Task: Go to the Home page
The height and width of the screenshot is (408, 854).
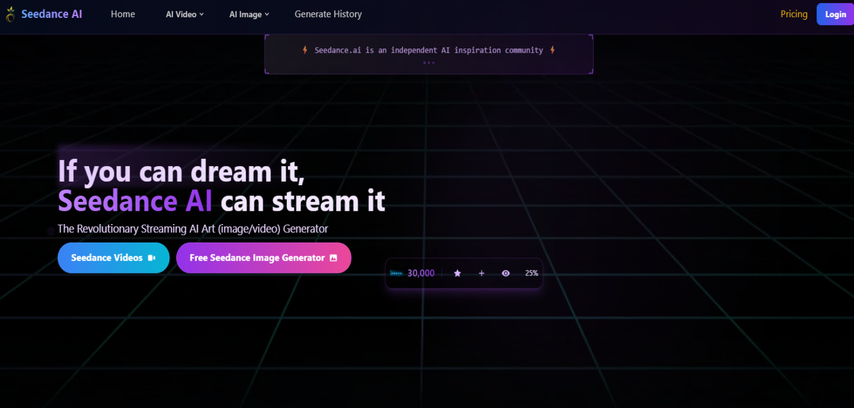Action: pyautogui.click(x=123, y=14)
